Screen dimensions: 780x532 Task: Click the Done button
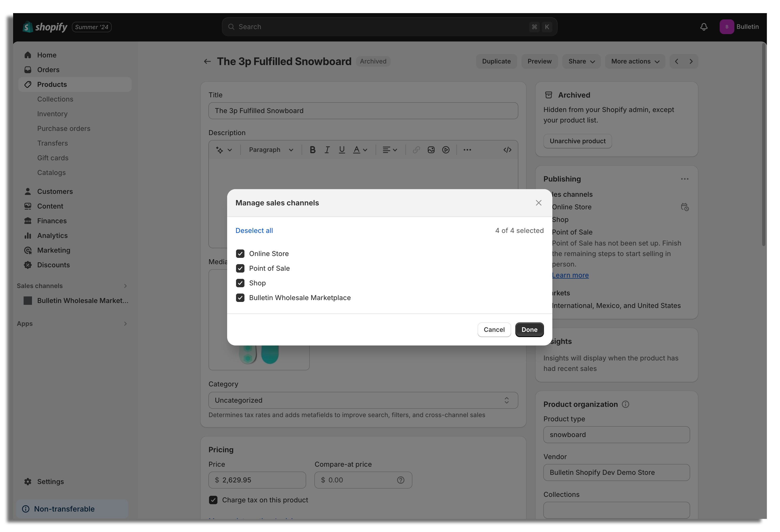(x=529, y=329)
